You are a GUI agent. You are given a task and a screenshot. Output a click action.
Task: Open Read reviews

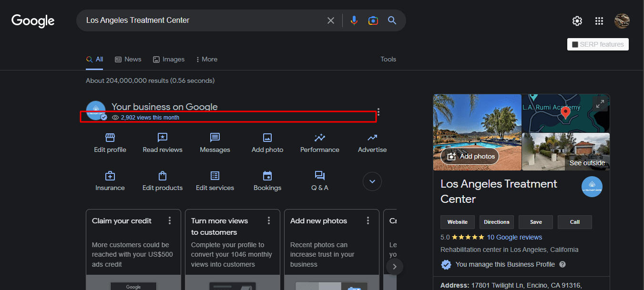coord(163,143)
